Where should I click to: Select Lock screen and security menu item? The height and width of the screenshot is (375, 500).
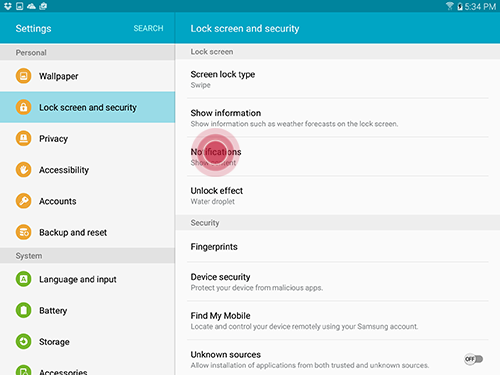click(87, 107)
